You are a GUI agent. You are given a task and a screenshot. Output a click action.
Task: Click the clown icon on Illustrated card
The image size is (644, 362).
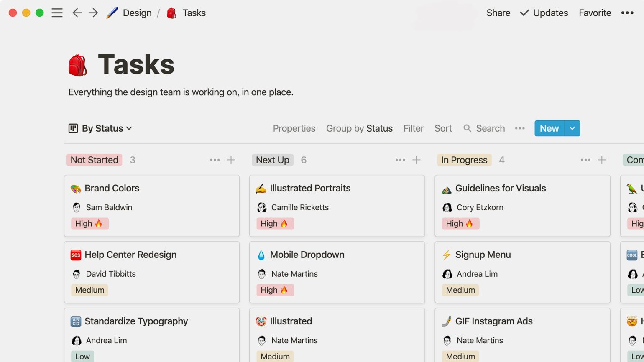(261, 321)
